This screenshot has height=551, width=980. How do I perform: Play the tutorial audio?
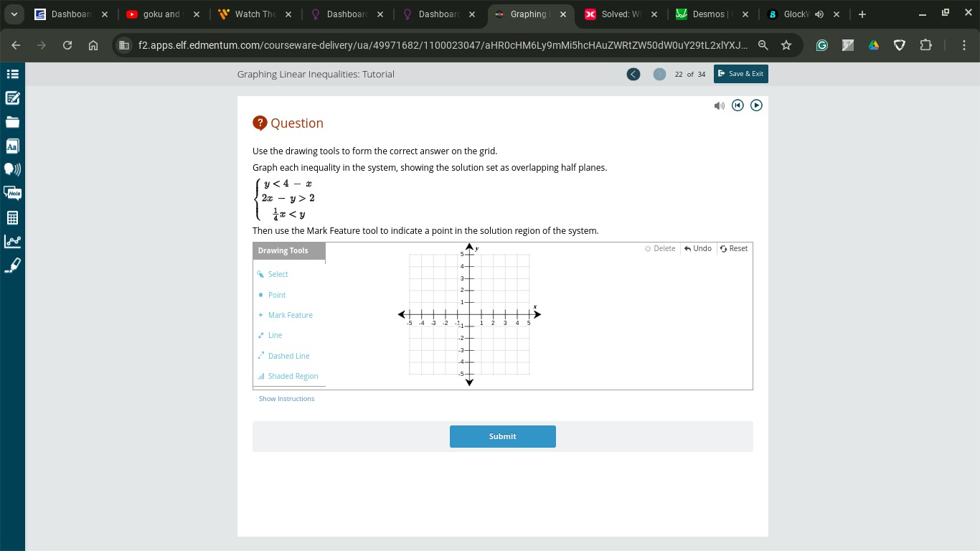(756, 105)
